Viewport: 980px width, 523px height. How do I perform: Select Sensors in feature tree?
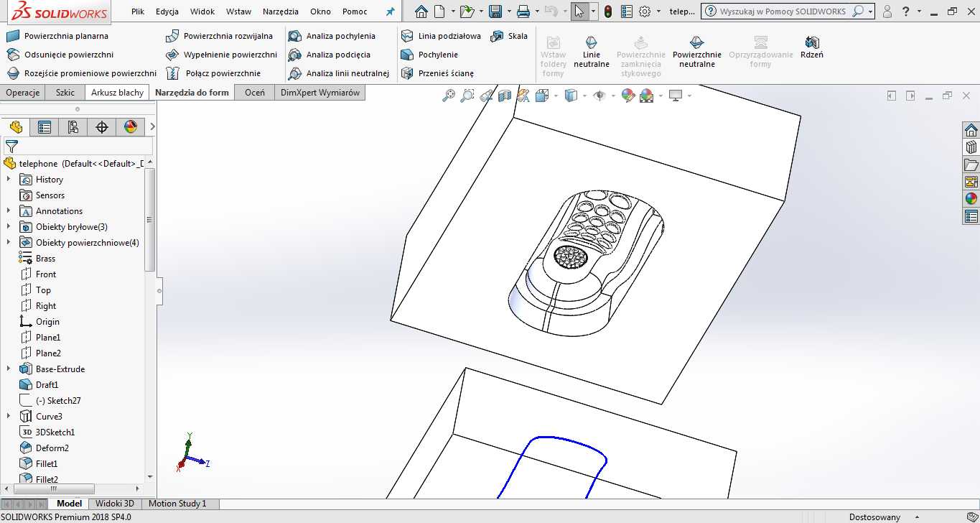(50, 195)
